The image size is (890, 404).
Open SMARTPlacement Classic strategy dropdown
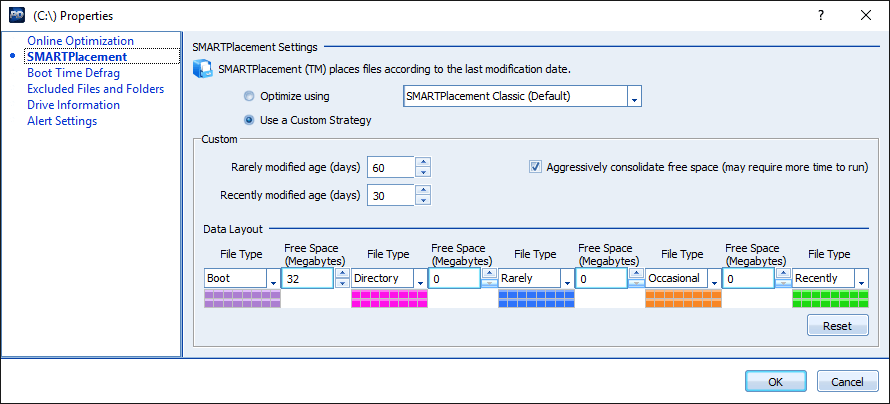pos(633,98)
